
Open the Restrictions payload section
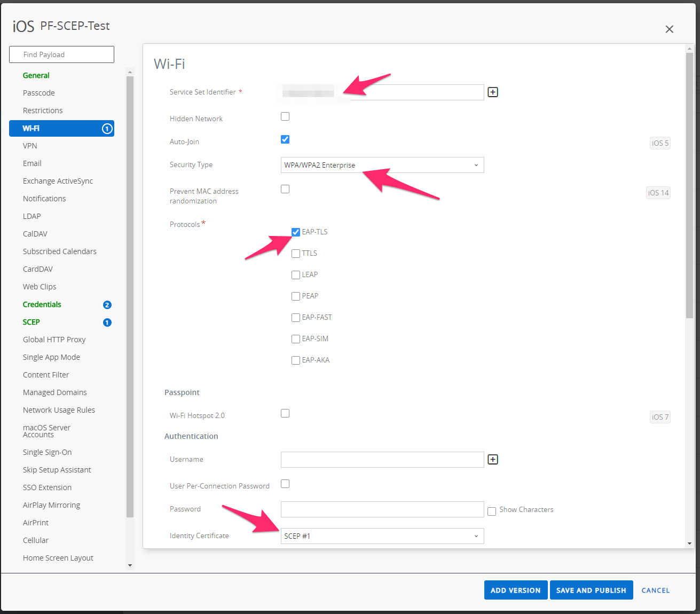(43, 110)
